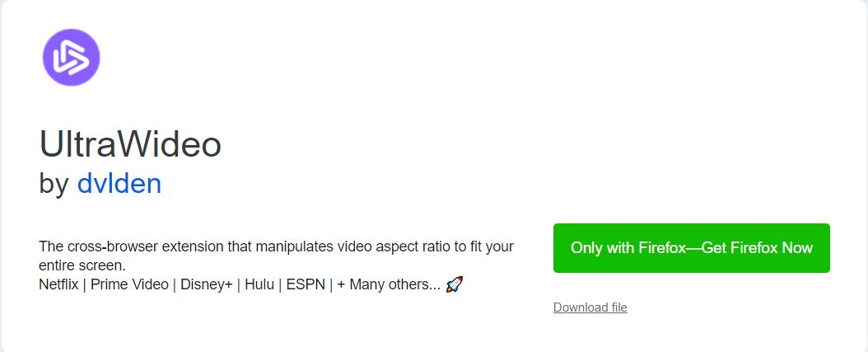Click the rocket emoji after Many others
The image size is (868, 352).
coord(454,285)
